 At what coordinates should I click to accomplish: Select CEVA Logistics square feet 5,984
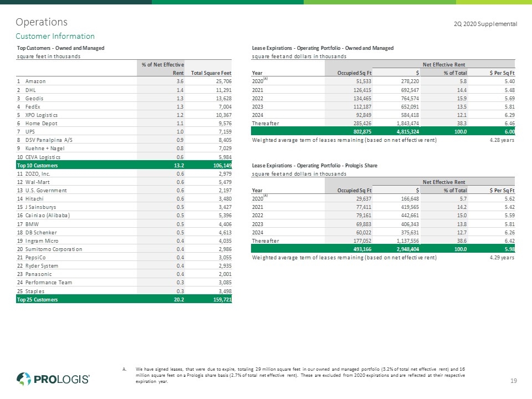(225, 157)
